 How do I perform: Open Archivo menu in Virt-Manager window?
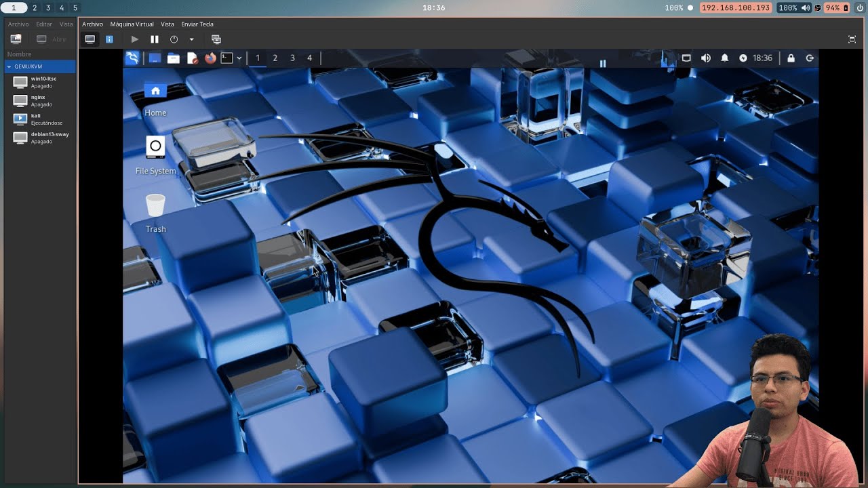[x=18, y=24]
